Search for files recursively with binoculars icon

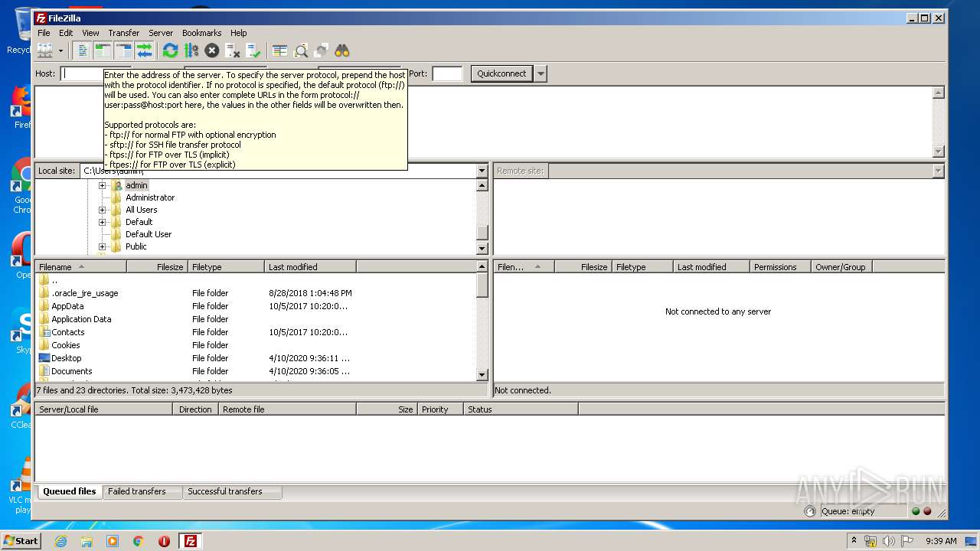tap(342, 51)
